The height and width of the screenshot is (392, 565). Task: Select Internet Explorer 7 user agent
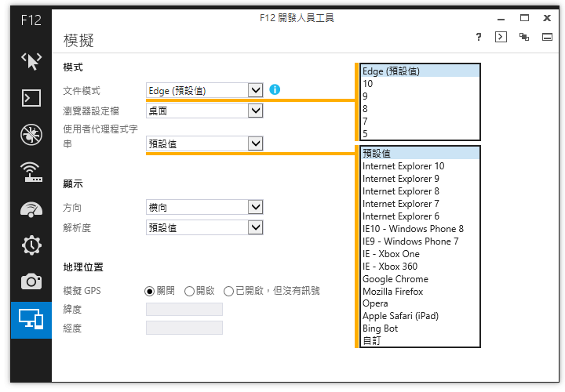(x=420, y=204)
